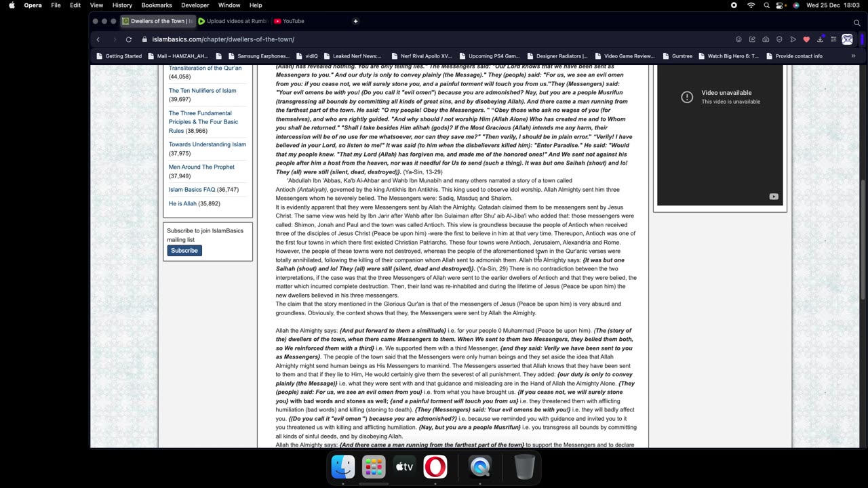
Task: Click the red heart bookmark icon
Action: 806,39
